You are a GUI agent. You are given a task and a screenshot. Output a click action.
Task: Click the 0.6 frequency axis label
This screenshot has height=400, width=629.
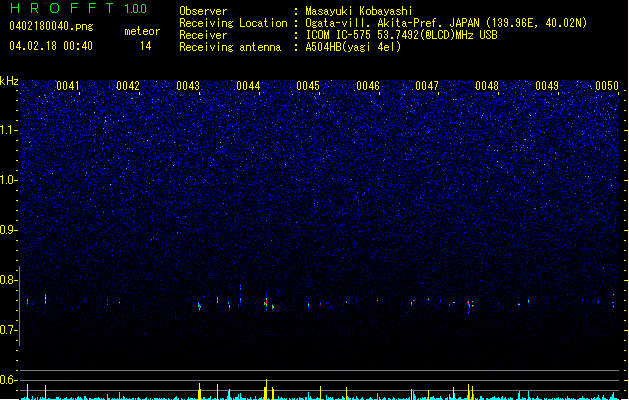click(8, 380)
